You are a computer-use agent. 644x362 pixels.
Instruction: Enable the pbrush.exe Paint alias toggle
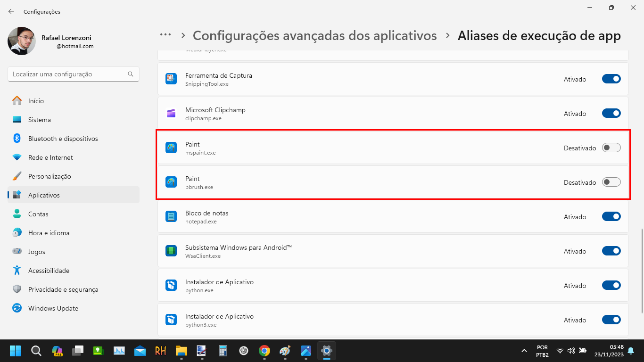click(x=611, y=182)
